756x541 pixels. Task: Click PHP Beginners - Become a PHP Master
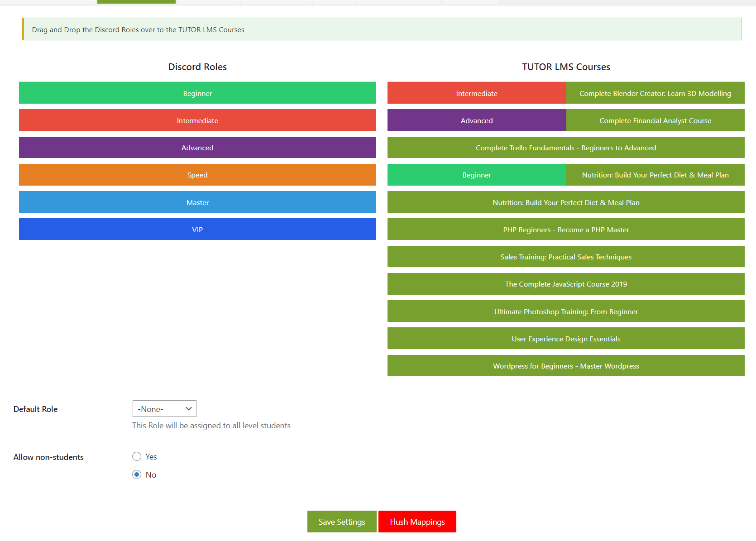point(566,230)
